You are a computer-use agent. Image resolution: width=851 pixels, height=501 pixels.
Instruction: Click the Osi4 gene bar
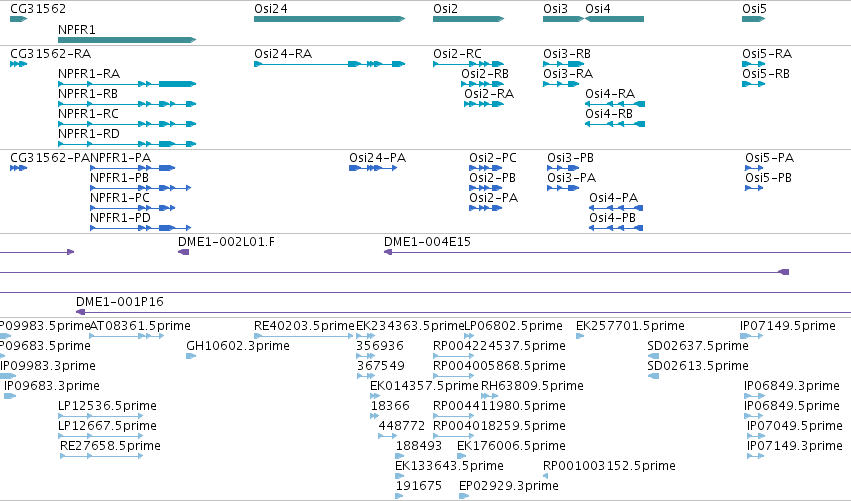pos(614,19)
